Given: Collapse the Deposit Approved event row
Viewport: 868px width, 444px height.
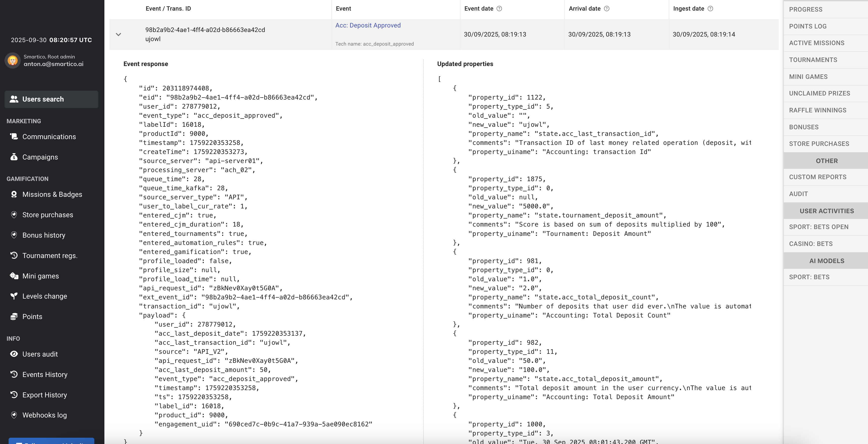Looking at the screenshot, I should click(118, 34).
